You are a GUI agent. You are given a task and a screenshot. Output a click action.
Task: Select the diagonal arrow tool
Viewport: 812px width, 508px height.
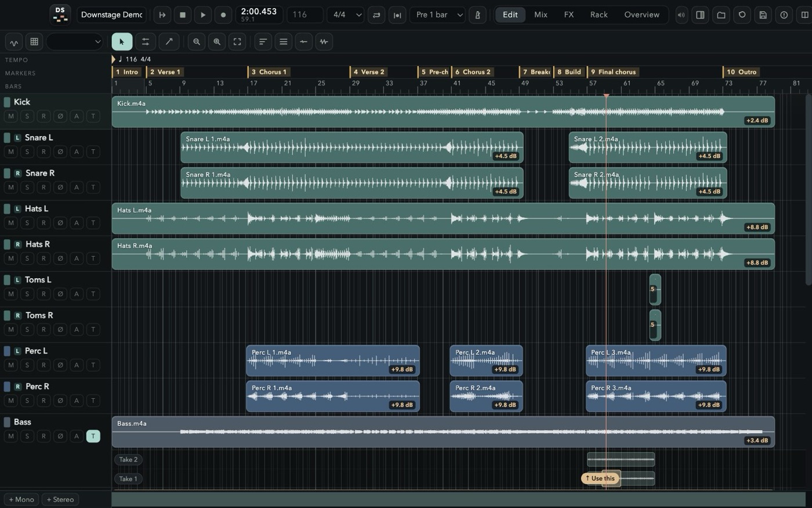169,42
